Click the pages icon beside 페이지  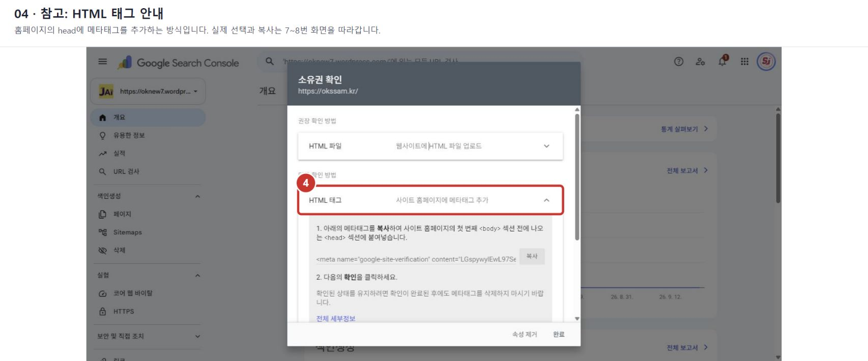point(103,214)
